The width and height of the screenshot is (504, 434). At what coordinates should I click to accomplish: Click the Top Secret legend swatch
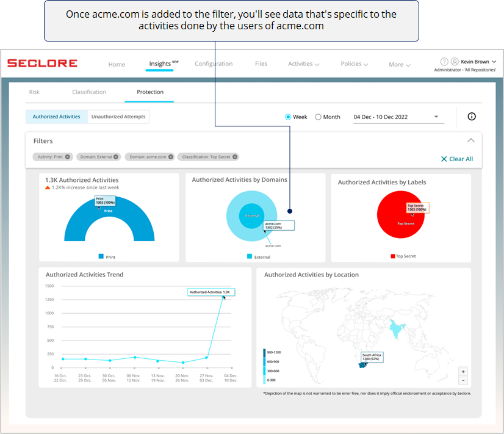coord(392,256)
